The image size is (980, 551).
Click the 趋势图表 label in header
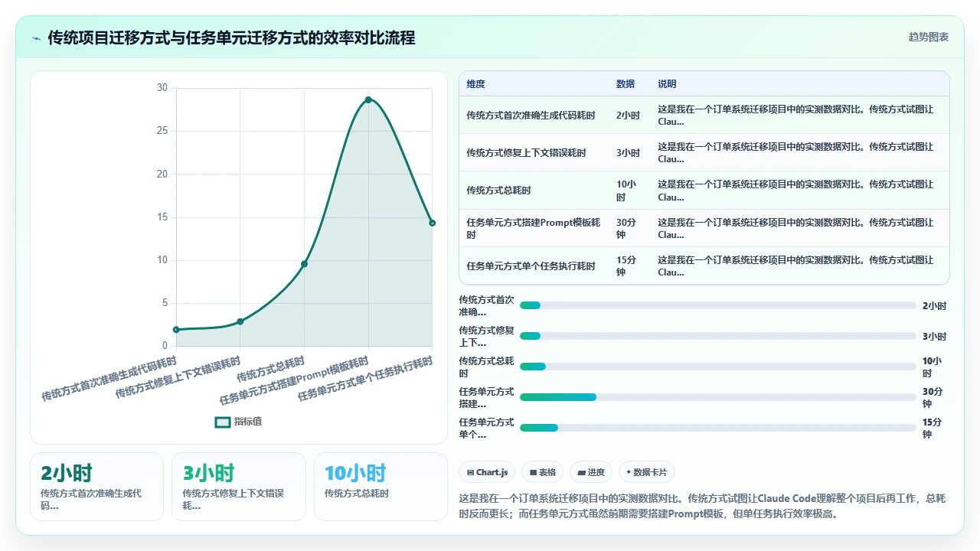pos(929,37)
